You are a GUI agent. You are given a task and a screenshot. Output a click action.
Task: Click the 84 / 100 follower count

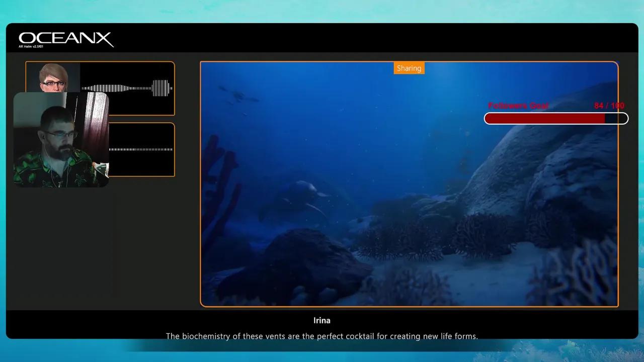click(609, 106)
